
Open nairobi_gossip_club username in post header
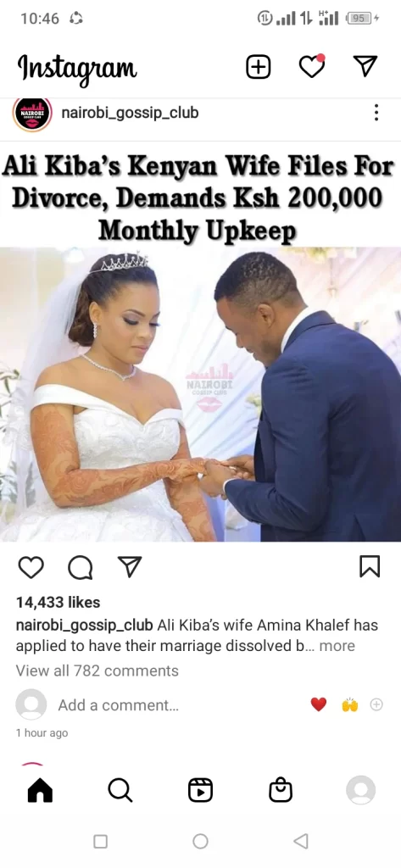point(130,113)
